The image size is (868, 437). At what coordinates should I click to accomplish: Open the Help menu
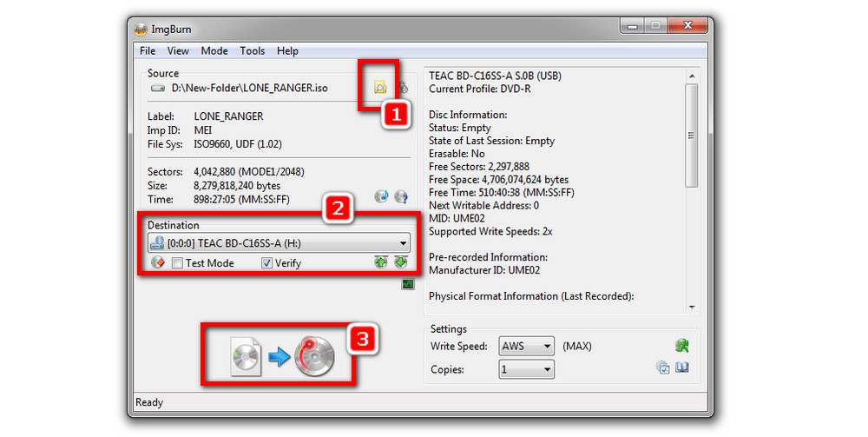tap(287, 51)
